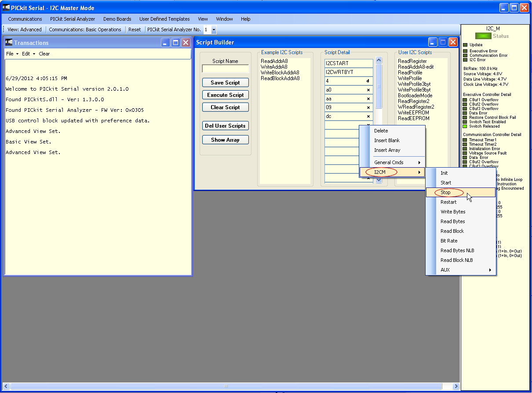Choose Bit Rate from I2CM submenu
The height and width of the screenshot is (393, 532).
click(461, 241)
